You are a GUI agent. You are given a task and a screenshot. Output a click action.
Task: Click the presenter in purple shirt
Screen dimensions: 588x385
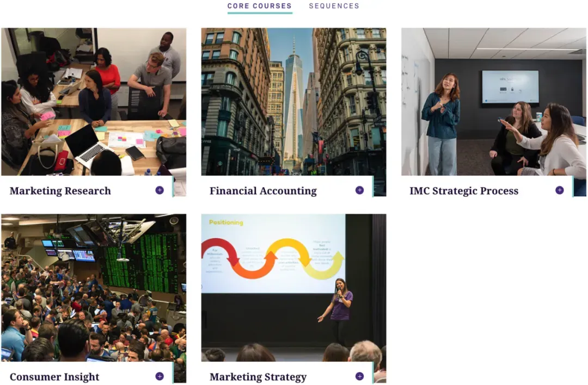coord(339,309)
